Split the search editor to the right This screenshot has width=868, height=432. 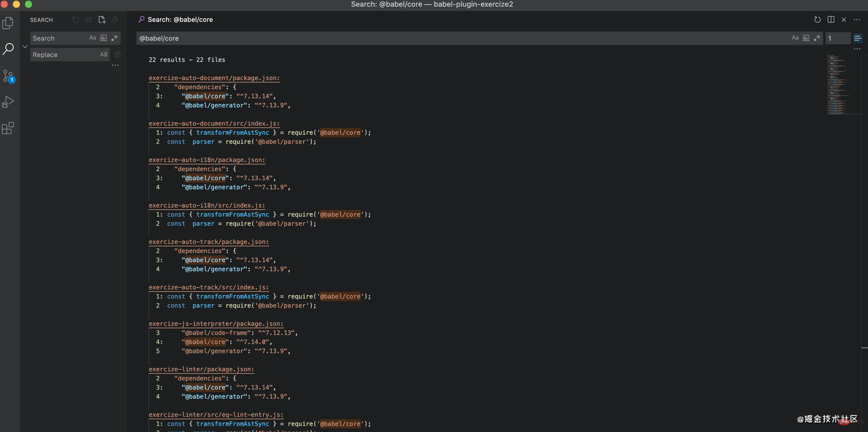(x=831, y=19)
